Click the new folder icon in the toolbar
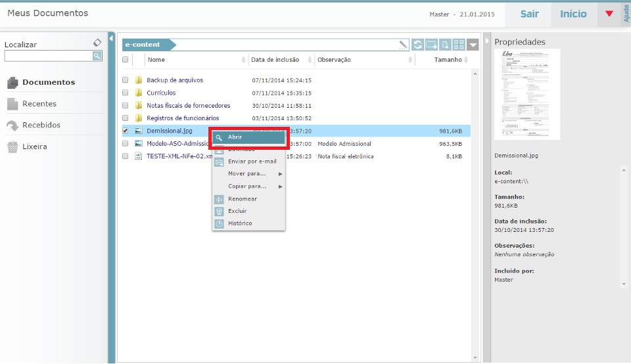631x364 pixels. pyautogui.click(x=432, y=45)
